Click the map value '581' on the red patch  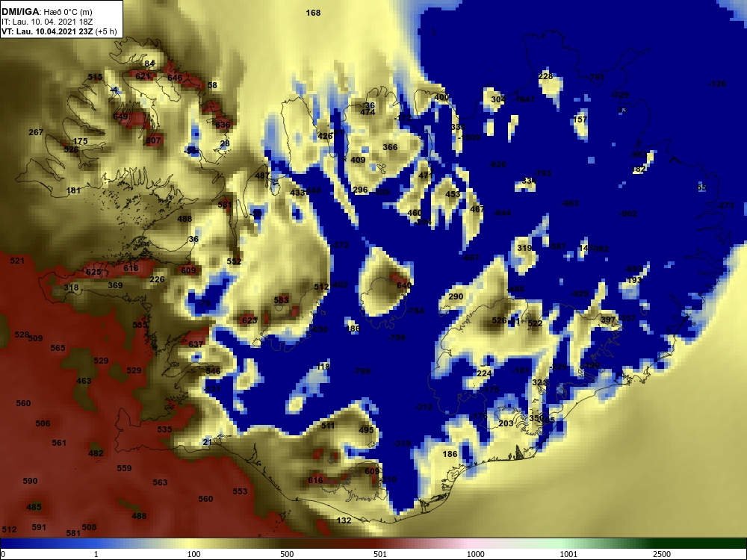tap(225, 205)
